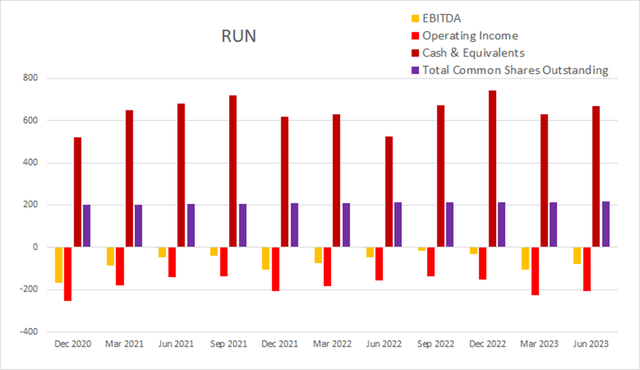The width and height of the screenshot is (640, 370).
Task: Click the -400 y-axis value
Action: 29,332
